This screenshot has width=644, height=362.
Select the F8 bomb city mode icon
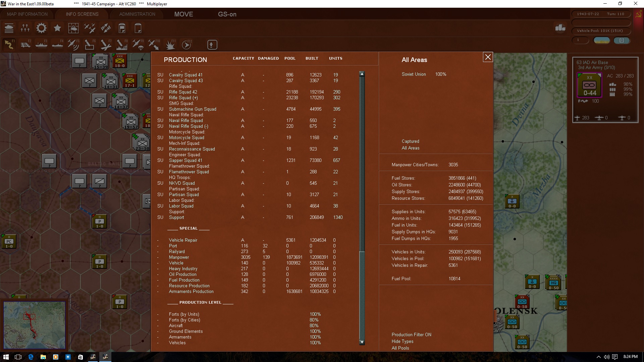[122, 45]
